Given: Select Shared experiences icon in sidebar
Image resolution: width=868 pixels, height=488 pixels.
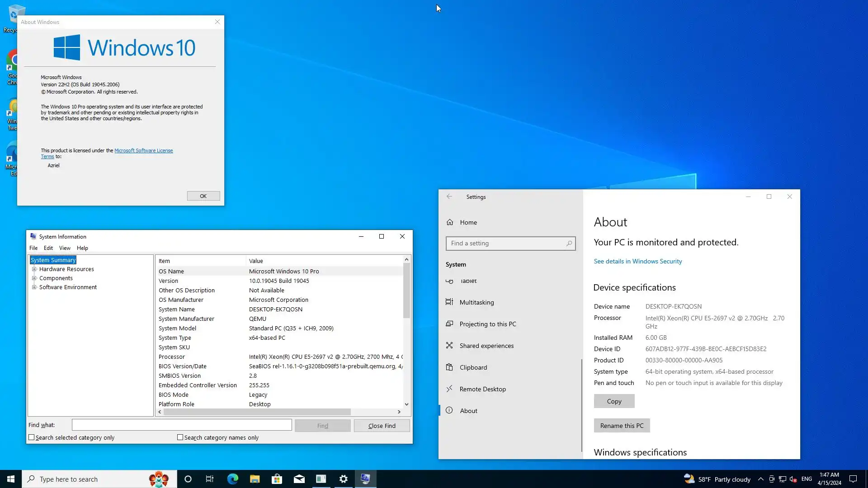Looking at the screenshot, I should 449,345.
